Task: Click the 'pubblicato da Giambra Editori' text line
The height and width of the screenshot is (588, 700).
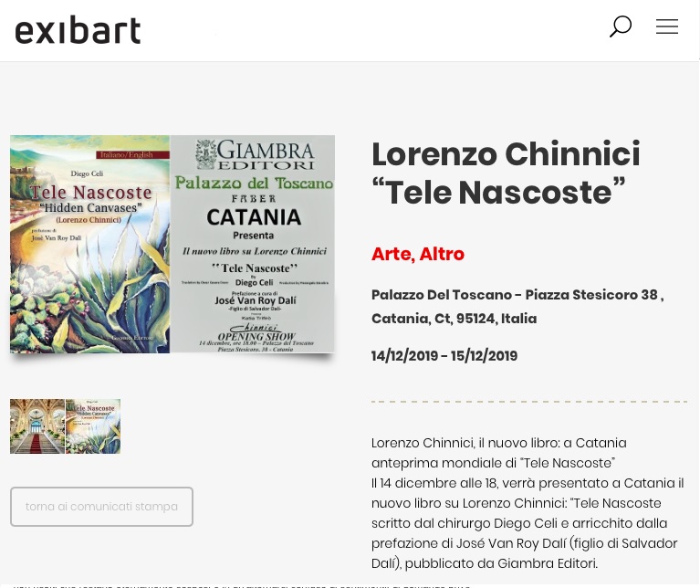Action: tap(484, 563)
